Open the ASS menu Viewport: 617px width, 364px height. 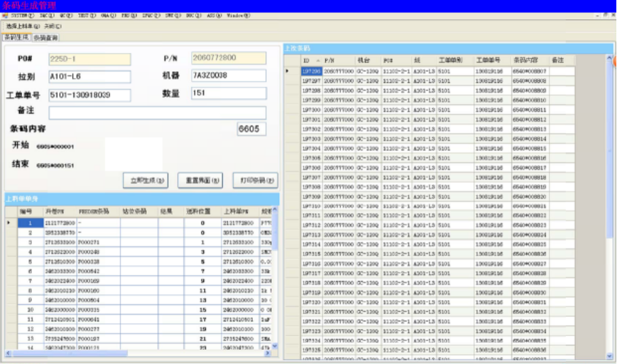214,16
